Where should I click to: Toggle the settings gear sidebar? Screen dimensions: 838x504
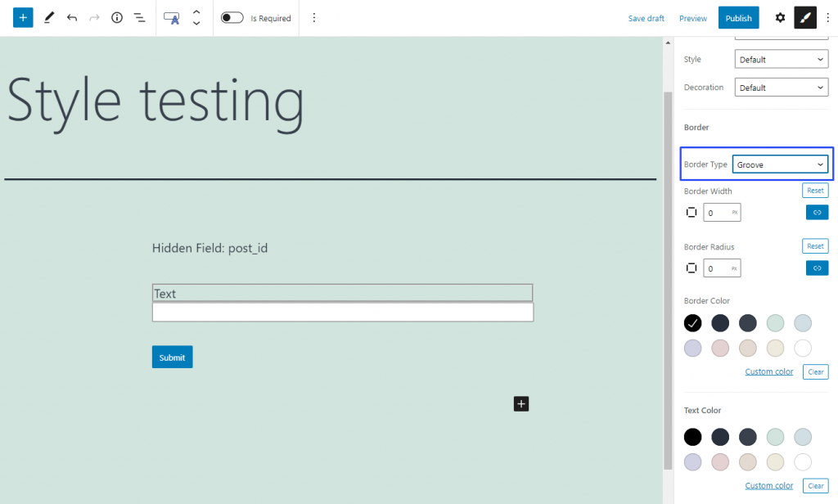pyautogui.click(x=780, y=18)
